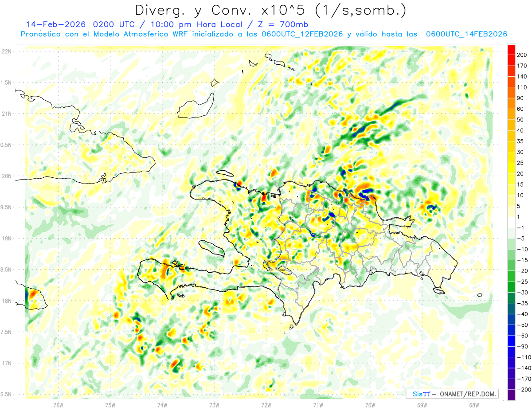
Task: Click the '18N' latitude label
Action: click(x=7, y=301)
